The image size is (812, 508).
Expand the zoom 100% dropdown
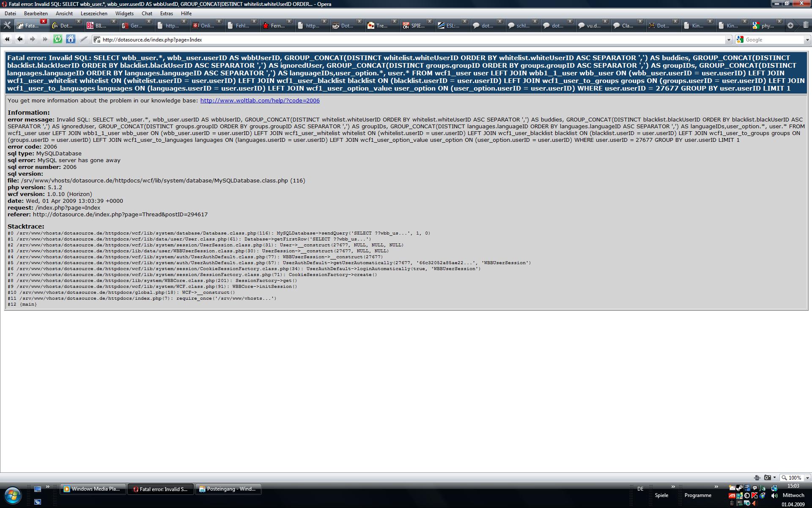(807, 478)
